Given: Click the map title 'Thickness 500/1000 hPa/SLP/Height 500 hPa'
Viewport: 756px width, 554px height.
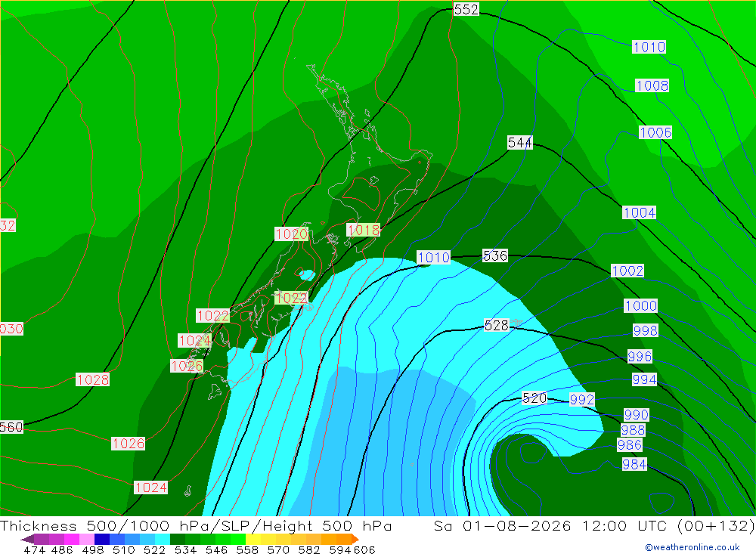Looking at the screenshot, I should 196,526.
